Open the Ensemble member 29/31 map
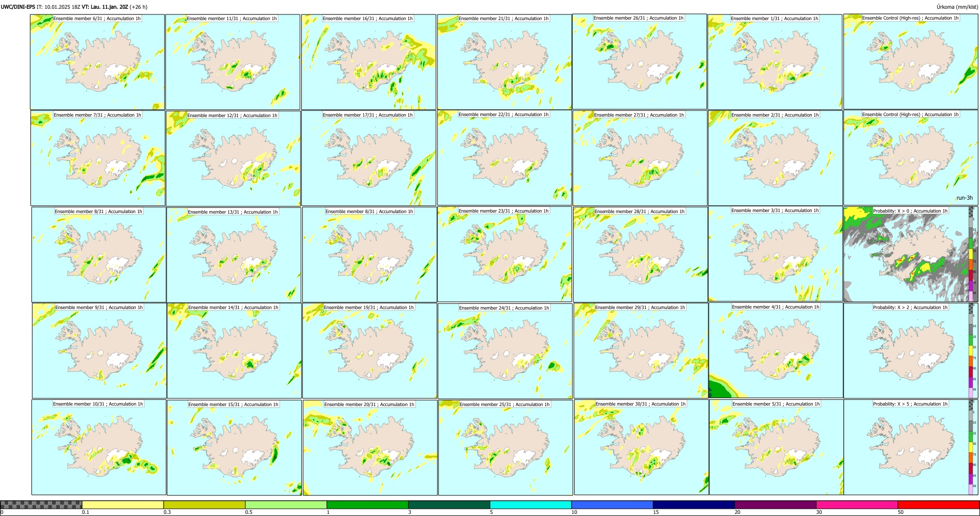This screenshot has width=980, height=516. 641,351
